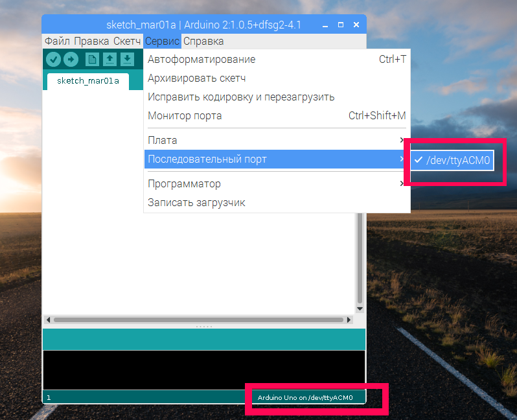
Task: Click the vertical scrollbar down arrow
Action: click(x=360, y=309)
